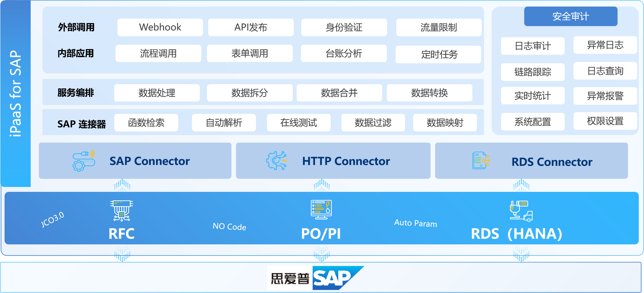This screenshot has height=293, width=644.
Task: Click the RDS Connector document share icon
Action: (481, 161)
